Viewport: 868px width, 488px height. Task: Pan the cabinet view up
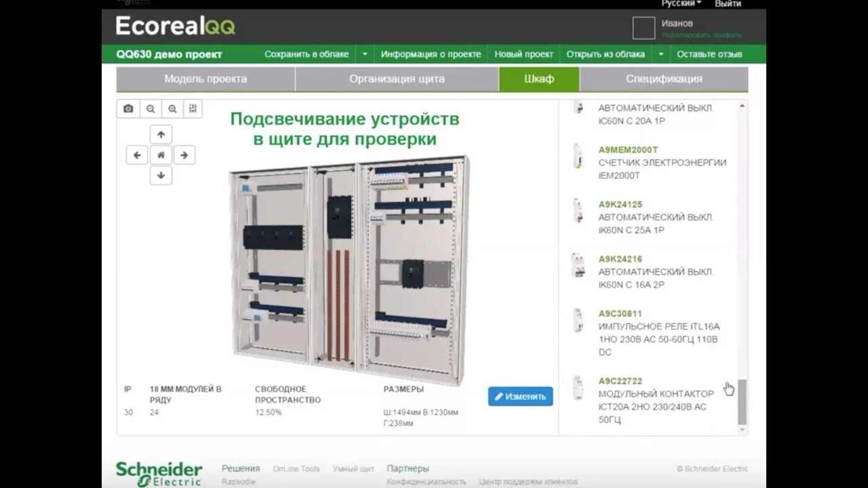click(x=161, y=134)
